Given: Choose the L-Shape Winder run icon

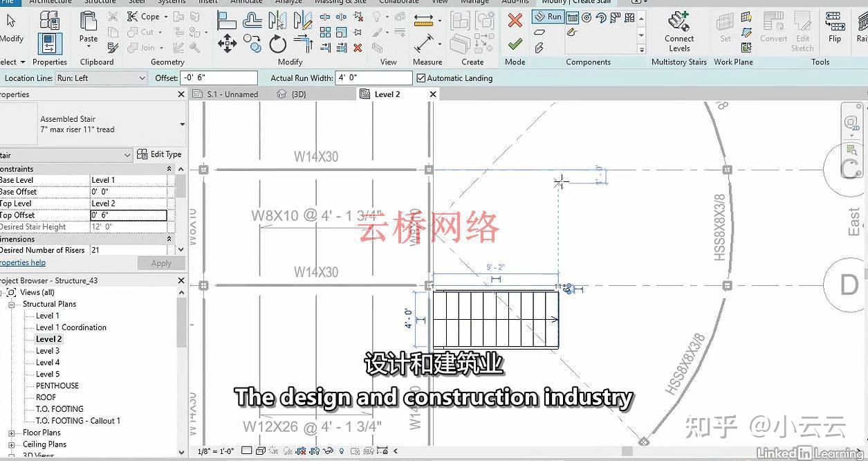Looking at the screenshot, I should pos(614,17).
